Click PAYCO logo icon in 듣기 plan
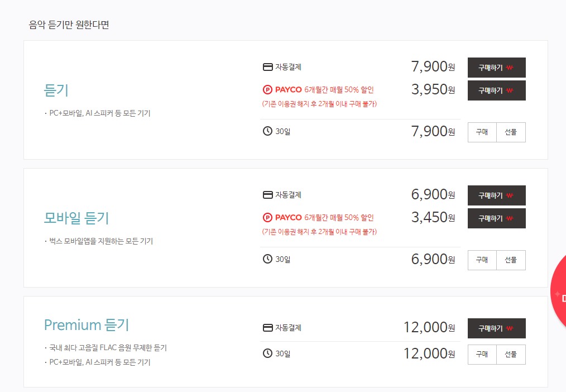This screenshot has width=566, height=392. pos(267,89)
